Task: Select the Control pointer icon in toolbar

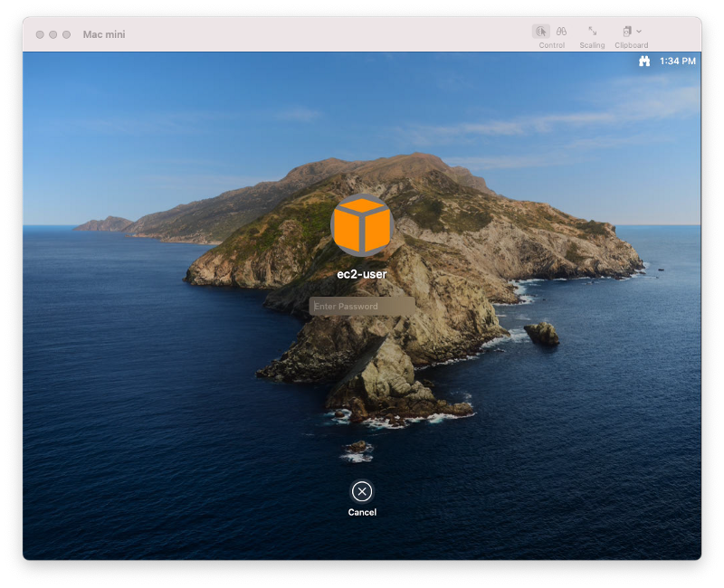Action: click(x=542, y=32)
